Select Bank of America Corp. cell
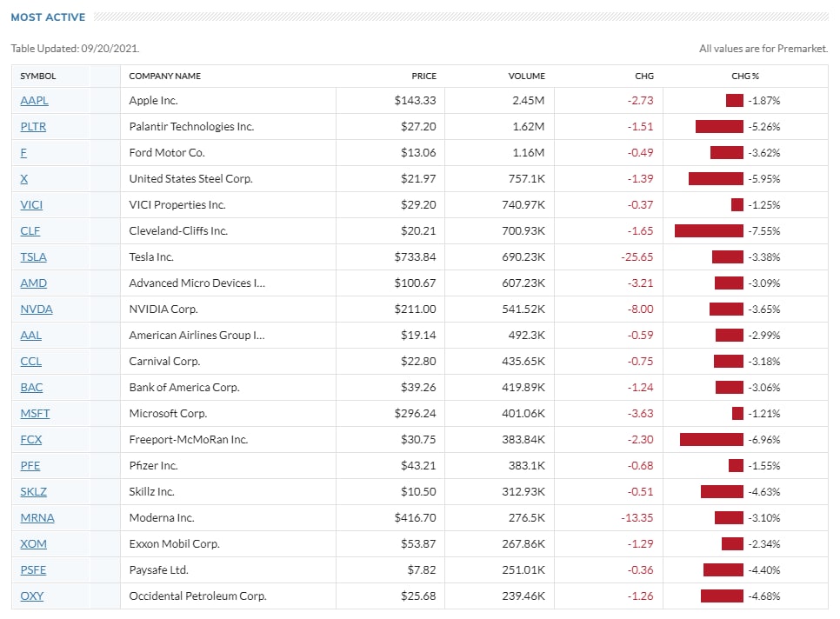 [x=184, y=388]
